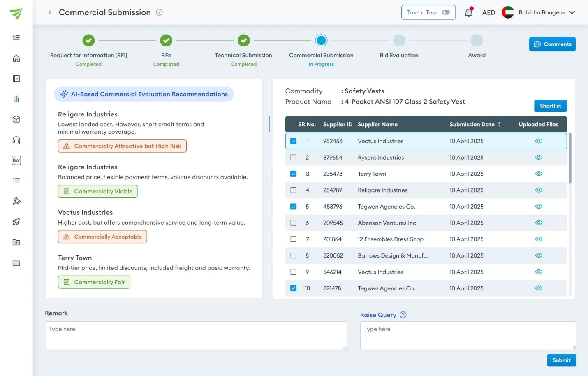588x376 pixels.
Task: Select the Commercial Submission step
Action: [321, 40]
